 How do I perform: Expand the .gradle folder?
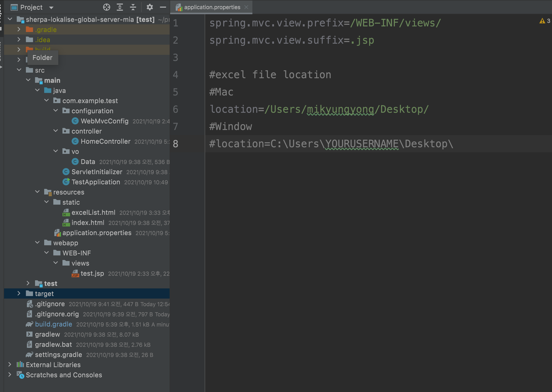pyautogui.click(x=19, y=29)
